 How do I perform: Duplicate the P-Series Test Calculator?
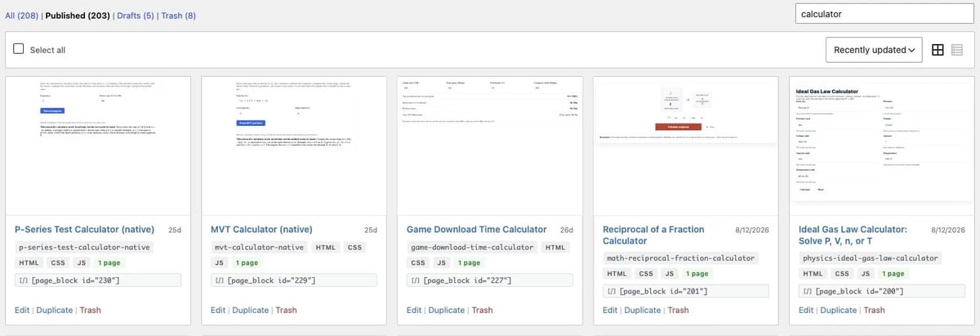coord(54,311)
